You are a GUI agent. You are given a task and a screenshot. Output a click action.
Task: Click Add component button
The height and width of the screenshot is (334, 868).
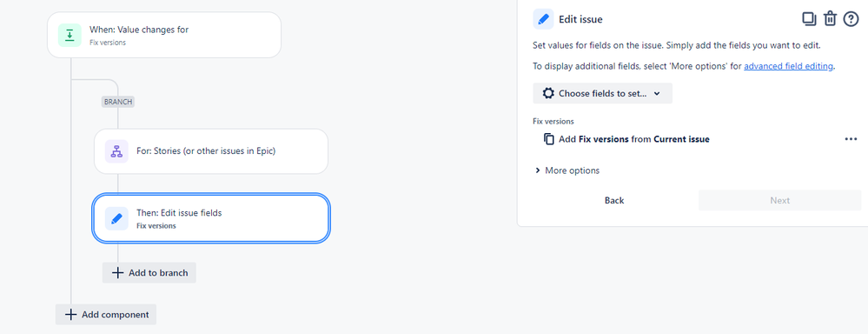click(x=106, y=315)
